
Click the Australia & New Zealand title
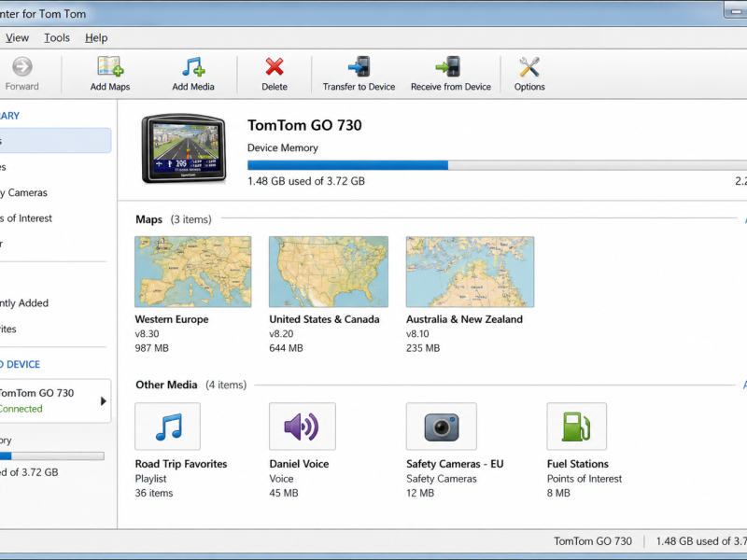coord(464,319)
